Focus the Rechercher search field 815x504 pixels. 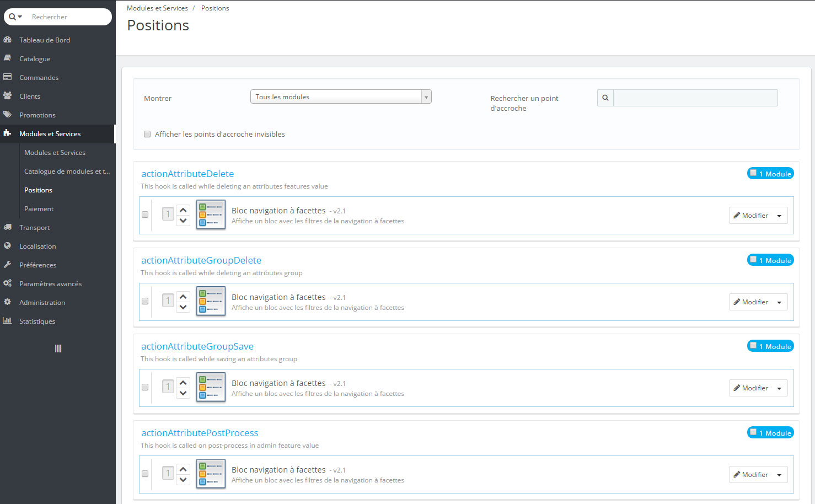69,17
